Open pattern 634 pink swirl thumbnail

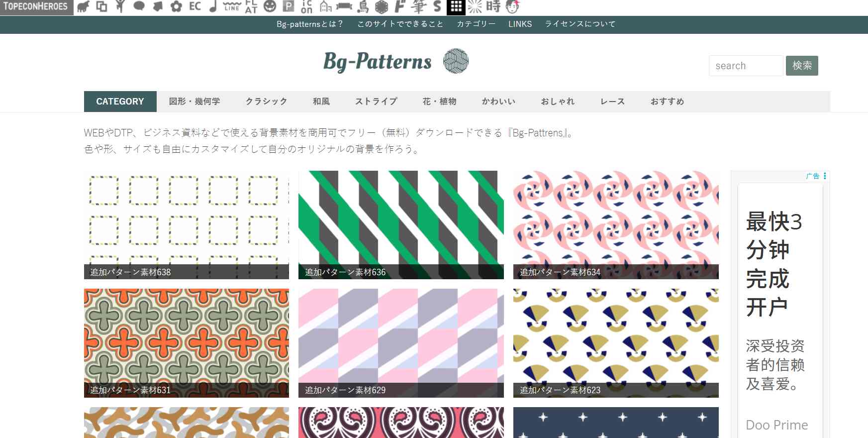[x=616, y=225]
